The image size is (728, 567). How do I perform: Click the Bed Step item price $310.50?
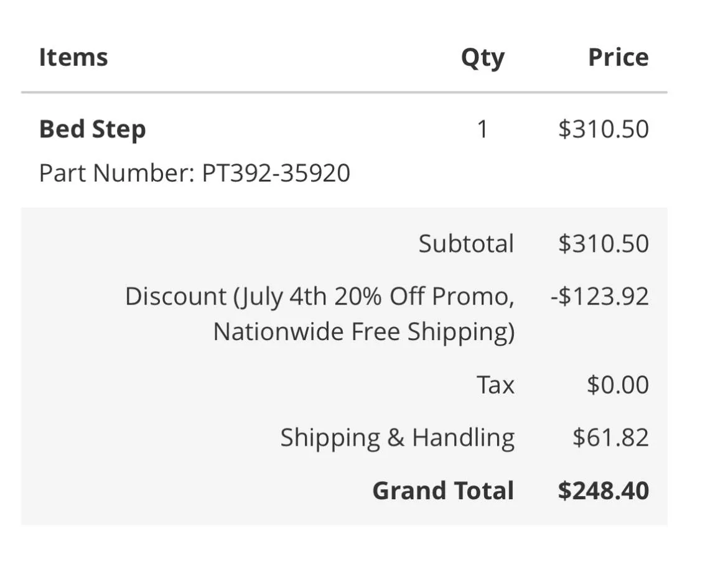click(x=603, y=129)
